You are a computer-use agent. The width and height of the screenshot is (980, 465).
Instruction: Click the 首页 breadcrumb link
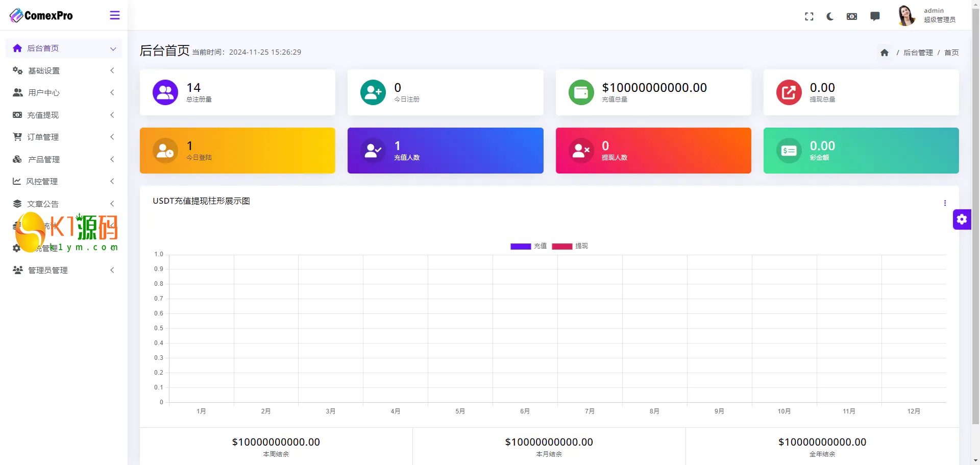(x=951, y=53)
